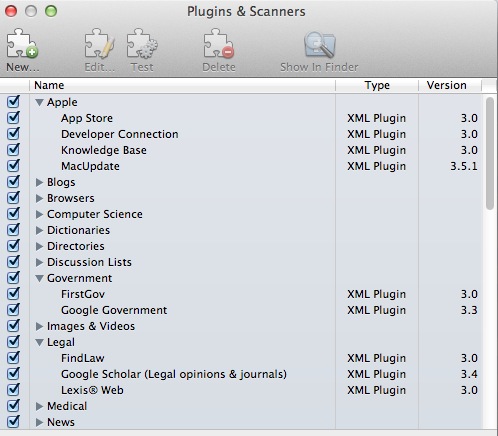Click the New... toolbar label
This screenshot has width=498, height=436.
coord(23,67)
